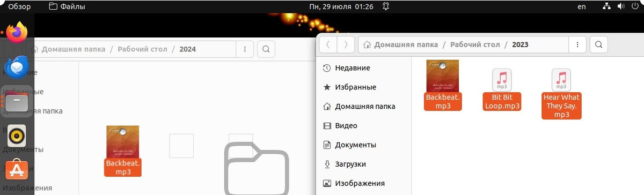Go back in the 2023 window
The image size is (644, 195).
click(x=328, y=44)
